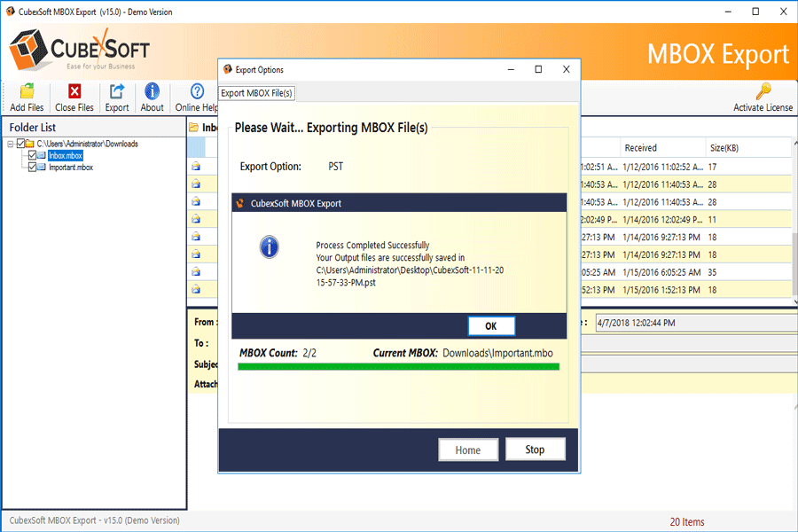Image resolution: width=798 pixels, height=532 pixels.
Task: Click the main window title bar app icon
Action: (10, 12)
